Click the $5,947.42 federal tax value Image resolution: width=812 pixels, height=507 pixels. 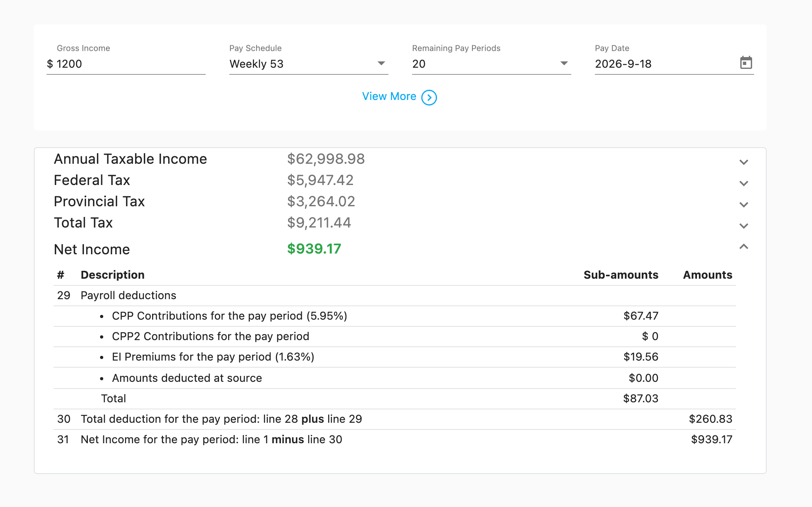tap(320, 180)
